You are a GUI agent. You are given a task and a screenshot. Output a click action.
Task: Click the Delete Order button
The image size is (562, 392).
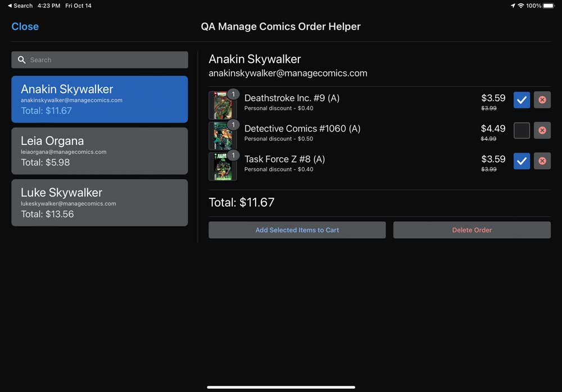[472, 230]
